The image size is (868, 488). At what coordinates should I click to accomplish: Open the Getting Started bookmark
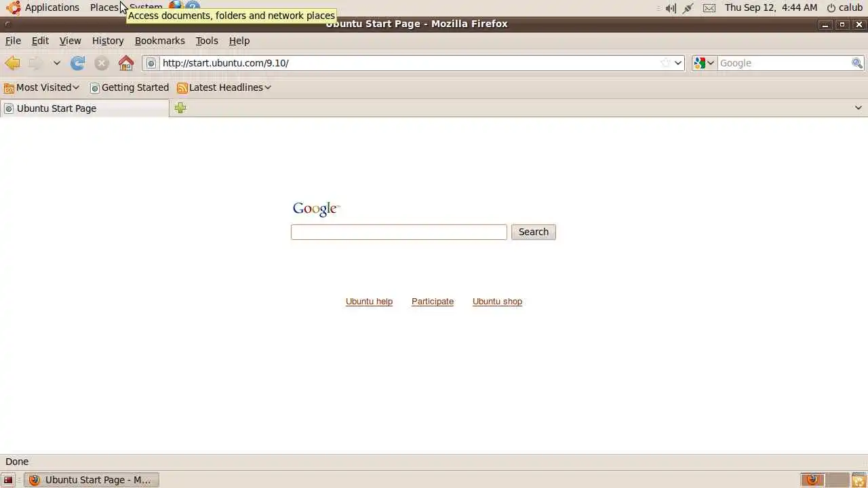(130, 87)
